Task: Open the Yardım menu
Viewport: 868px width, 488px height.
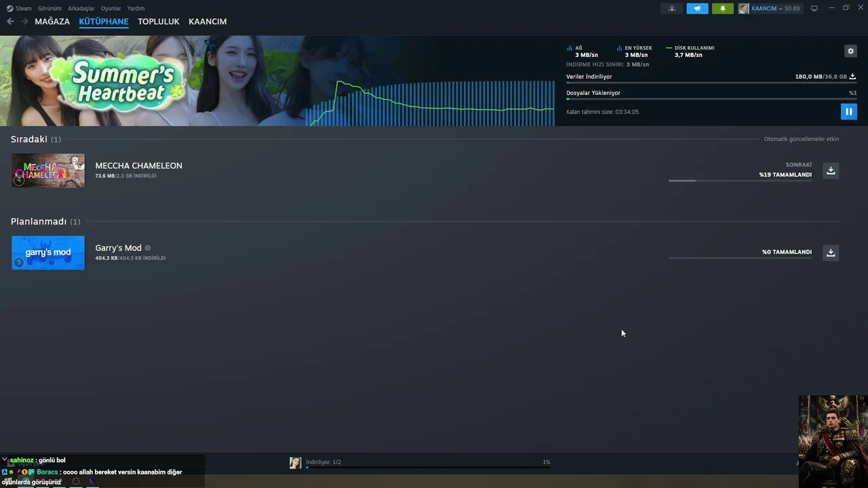Action: 136,9
